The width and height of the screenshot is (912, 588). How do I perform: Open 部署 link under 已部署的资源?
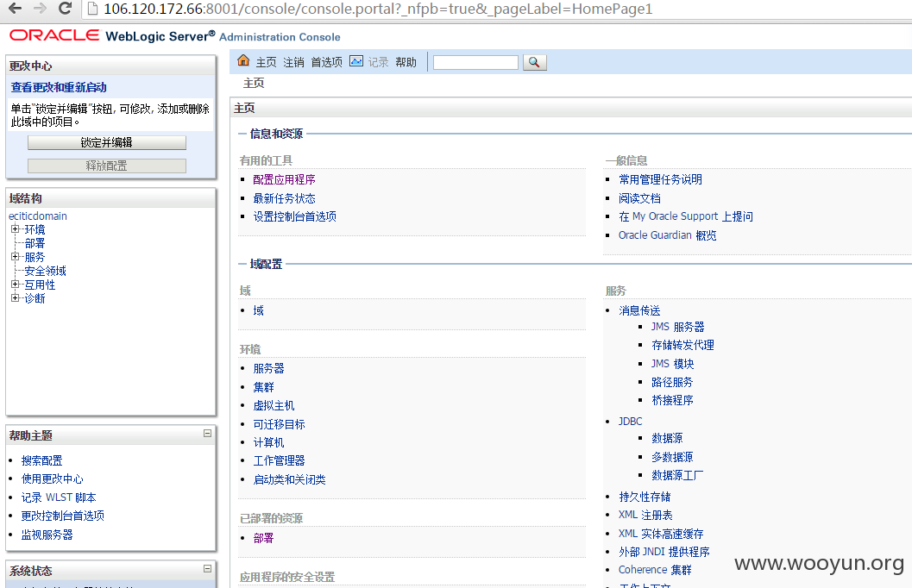pyautogui.click(x=263, y=538)
